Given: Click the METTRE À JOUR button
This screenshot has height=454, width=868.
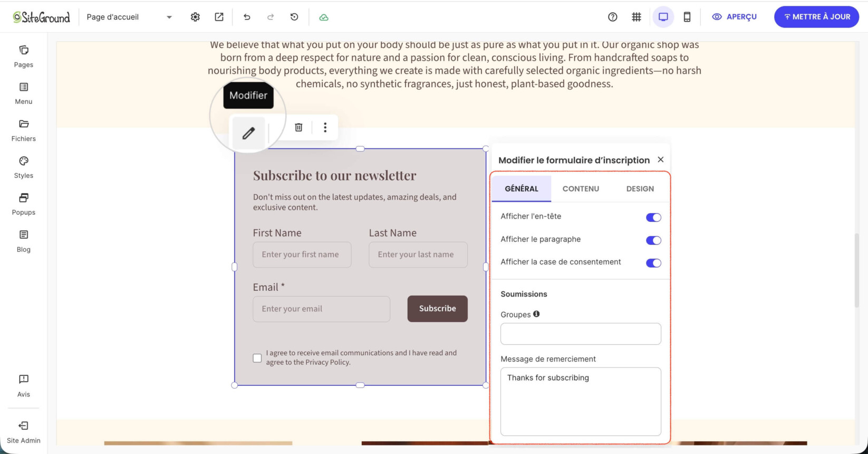Looking at the screenshot, I should coord(816,17).
